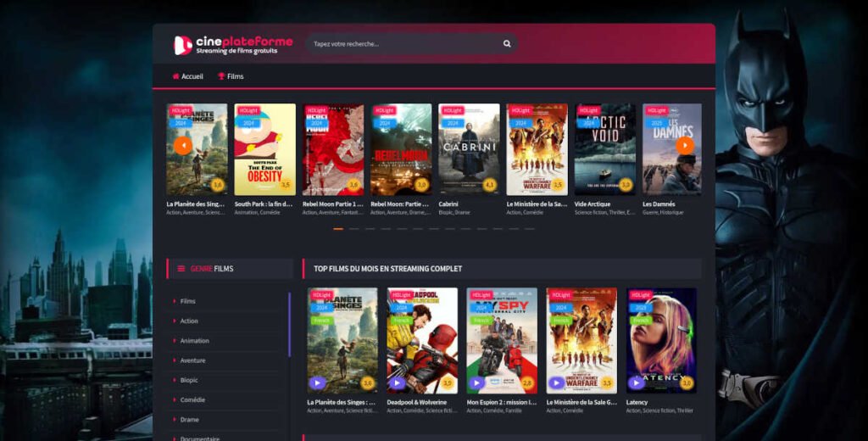Viewport: 868px width, 441px height.
Task: Open Les Damnés poster in carousel
Action: [x=672, y=149]
